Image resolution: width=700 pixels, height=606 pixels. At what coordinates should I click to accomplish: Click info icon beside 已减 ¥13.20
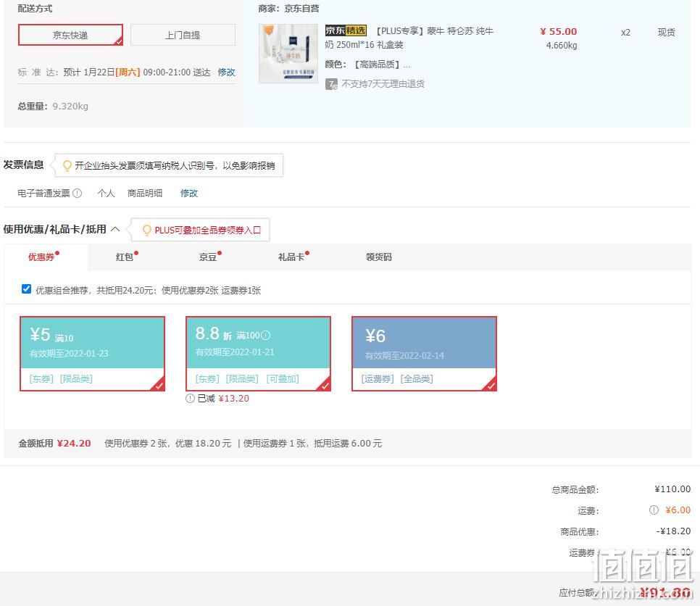190,399
